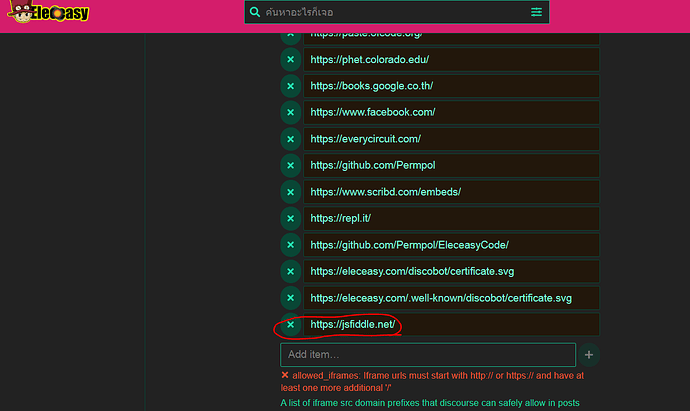The width and height of the screenshot is (690, 411).
Task: Open the Eleceasy logo home link
Action: point(48,12)
